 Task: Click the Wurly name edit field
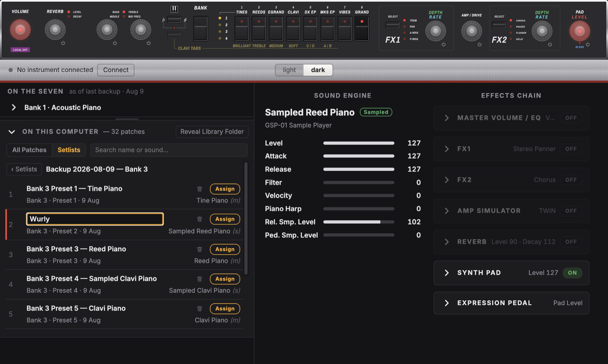(x=95, y=219)
